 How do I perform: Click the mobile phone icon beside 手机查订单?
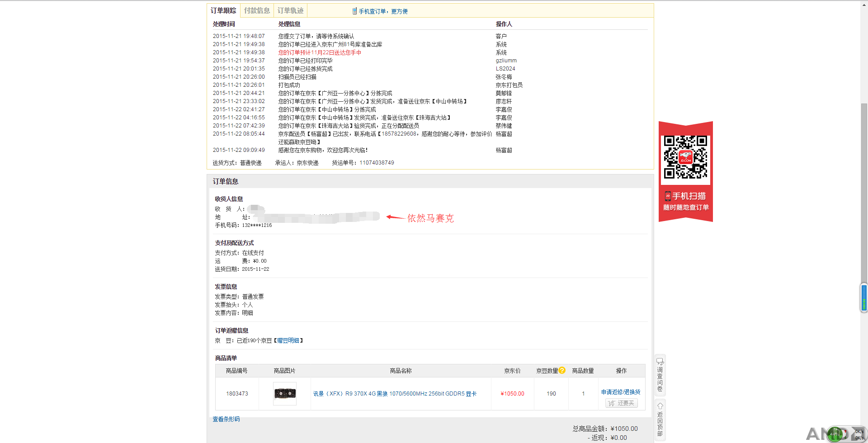coord(354,11)
